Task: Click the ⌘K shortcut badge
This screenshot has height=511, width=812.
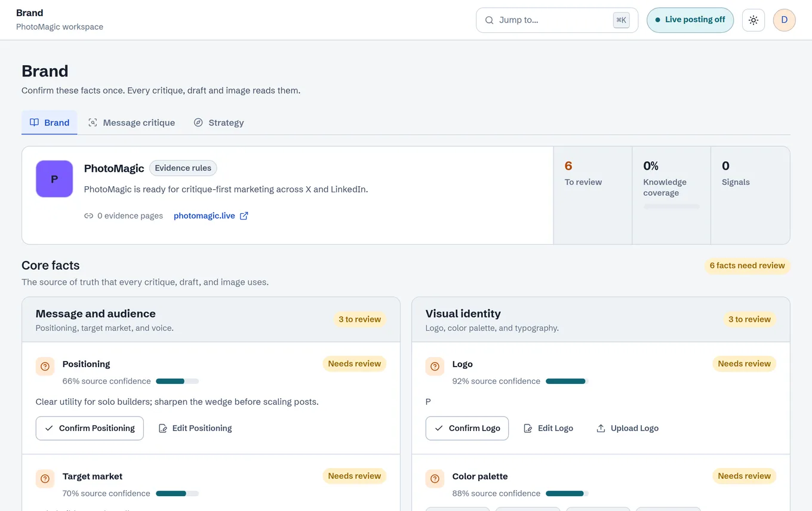Action: pyautogui.click(x=621, y=20)
